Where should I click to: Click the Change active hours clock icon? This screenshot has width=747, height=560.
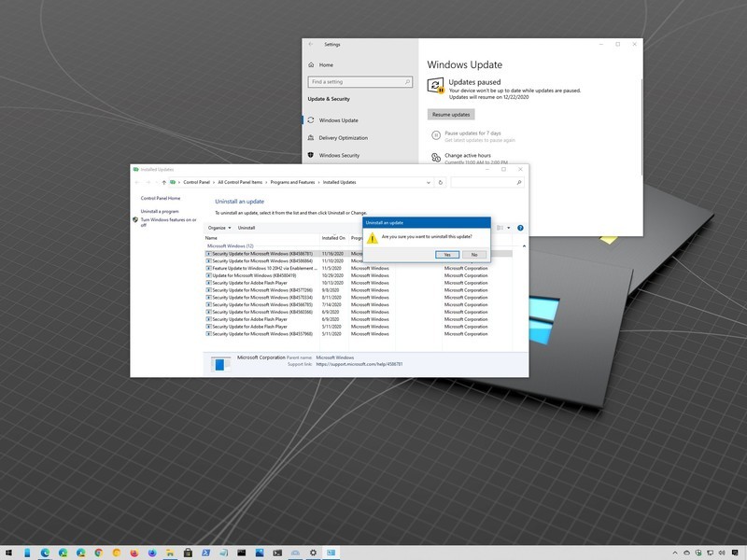pyautogui.click(x=435, y=157)
